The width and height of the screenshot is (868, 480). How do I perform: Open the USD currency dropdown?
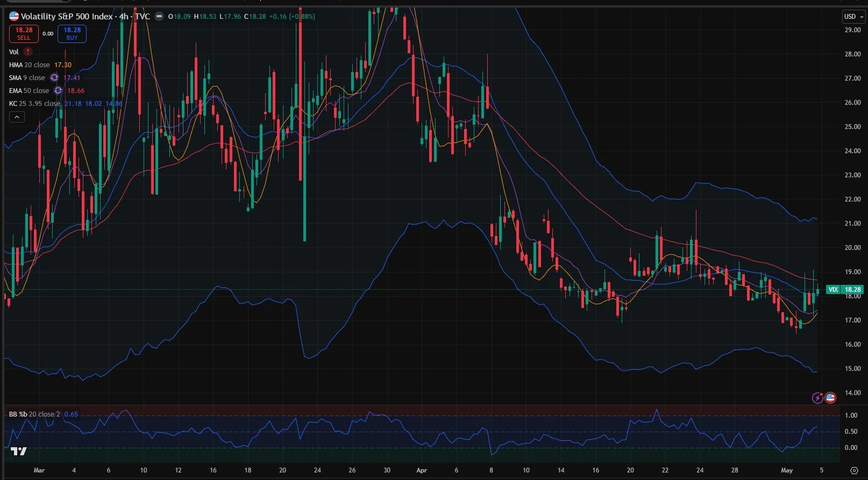[853, 17]
